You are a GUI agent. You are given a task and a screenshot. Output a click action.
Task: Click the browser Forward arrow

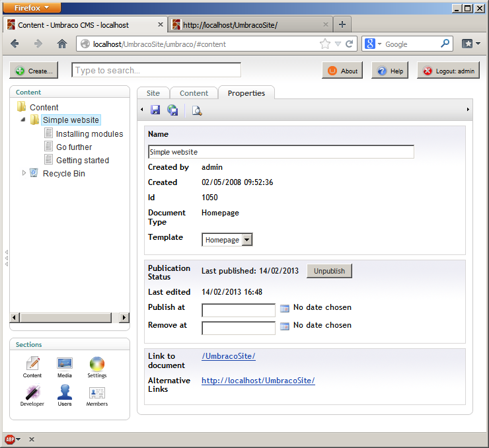(38, 44)
